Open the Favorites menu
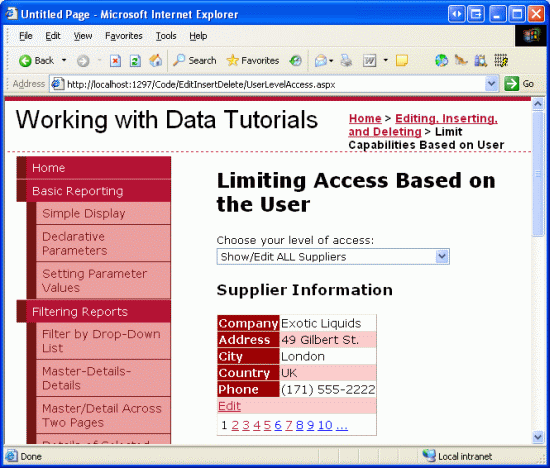This screenshot has height=468, width=550. click(124, 36)
